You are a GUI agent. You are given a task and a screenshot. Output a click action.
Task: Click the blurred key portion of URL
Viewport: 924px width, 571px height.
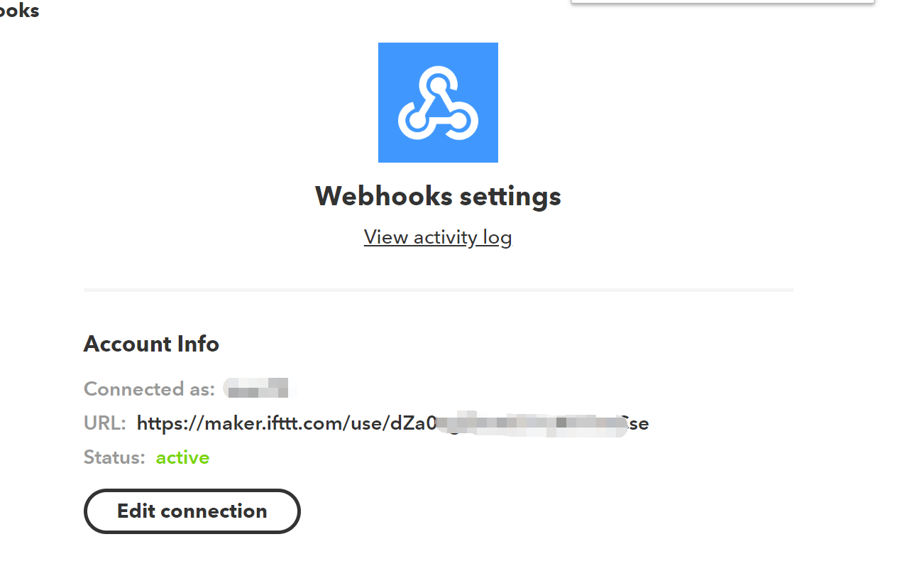click(531, 424)
